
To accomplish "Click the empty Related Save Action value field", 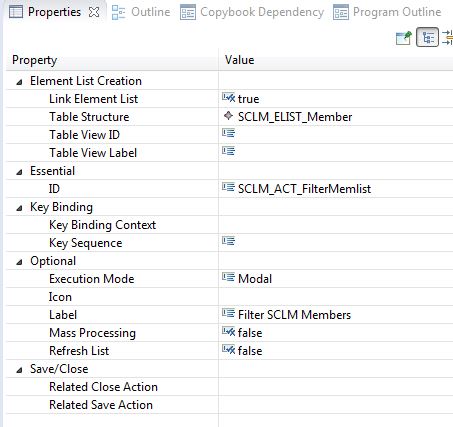I will 336,405.
